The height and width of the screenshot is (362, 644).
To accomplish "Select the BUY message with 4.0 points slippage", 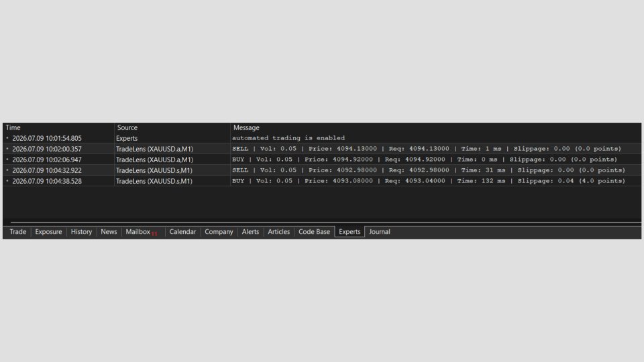I will (x=429, y=181).
